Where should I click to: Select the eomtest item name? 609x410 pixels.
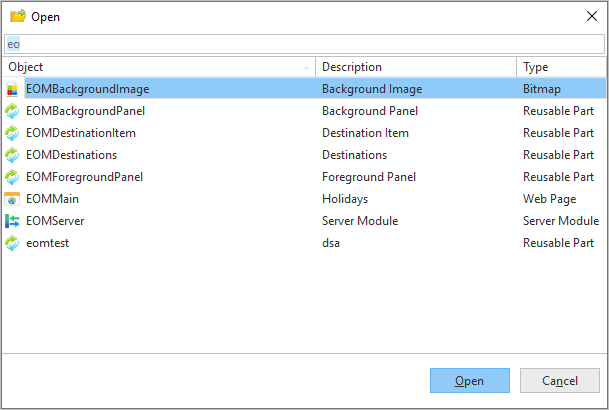pos(48,243)
